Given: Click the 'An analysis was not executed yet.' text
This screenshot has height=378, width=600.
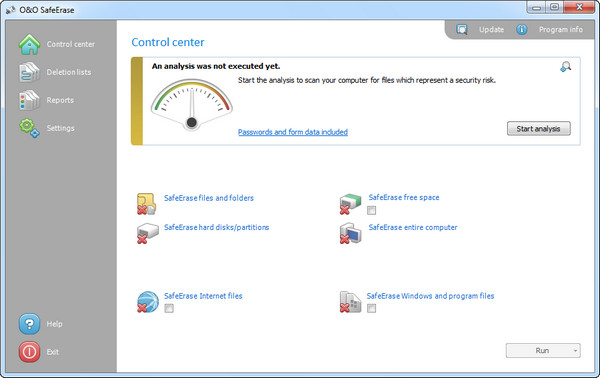Looking at the screenshot, I should click(x=216, y=66).
